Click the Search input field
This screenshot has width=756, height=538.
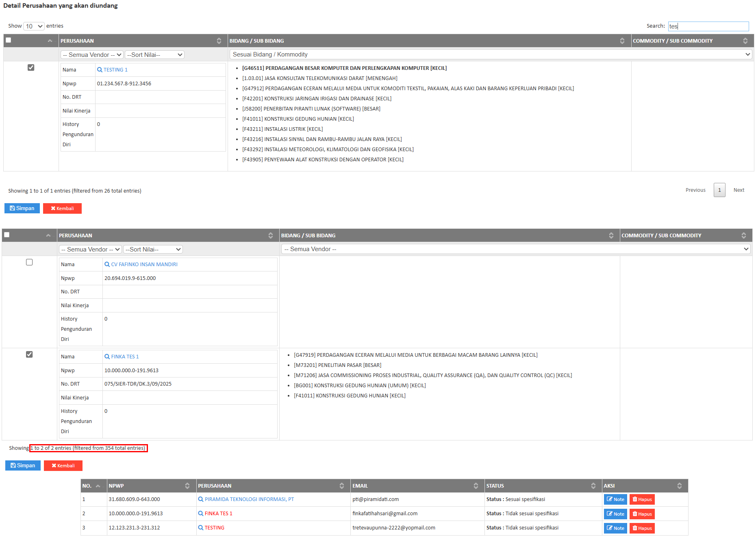click(708, 26)
